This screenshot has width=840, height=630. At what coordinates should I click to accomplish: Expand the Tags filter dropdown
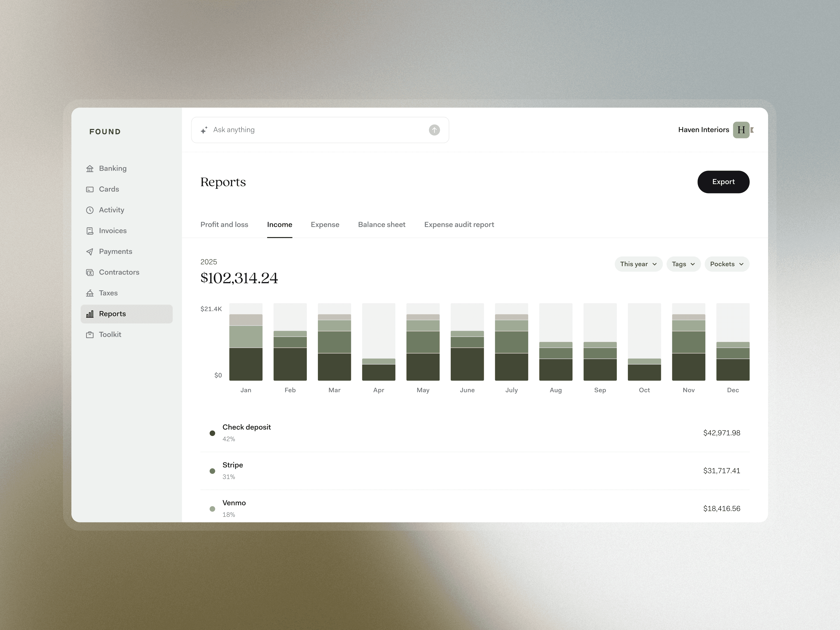(683, 264)
